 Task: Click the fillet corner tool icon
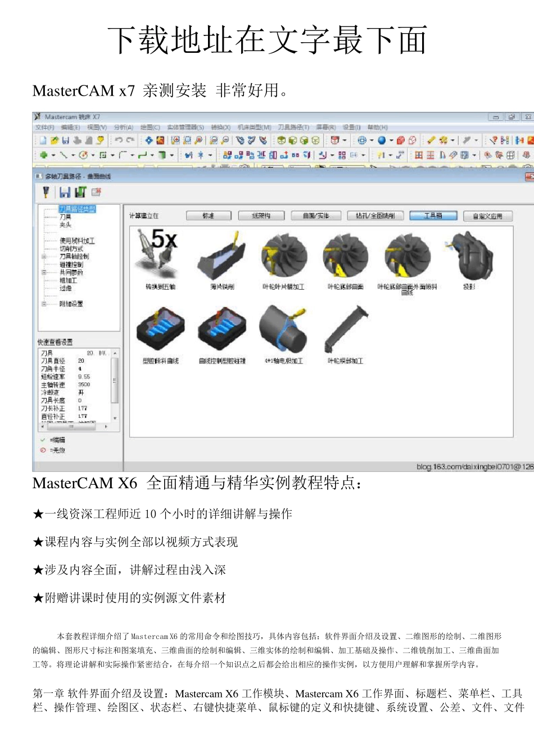(x=123, y=155)
